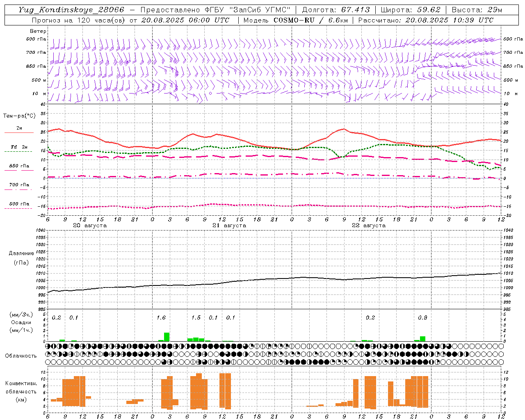Click the "(мм/3ч.)" precipitation unit label
This screenshot has width=525, height=420.
pyautogui.click(x=21, y=315)
